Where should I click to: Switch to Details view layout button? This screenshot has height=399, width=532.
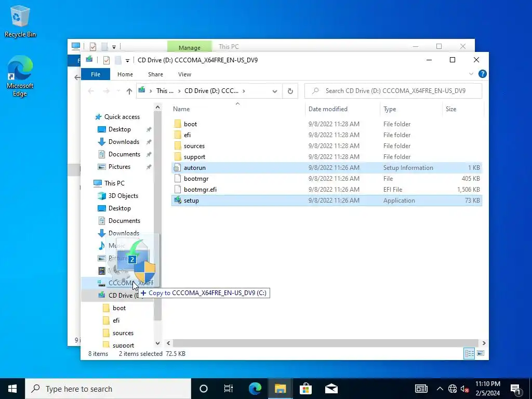click(469, 353)
